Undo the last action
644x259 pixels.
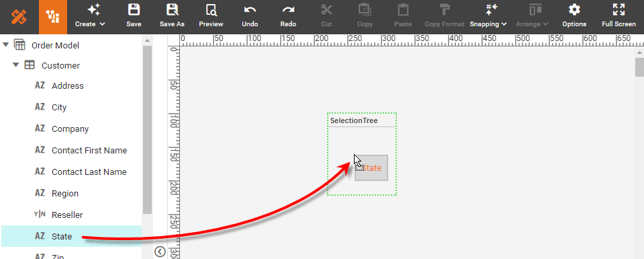[x=250, y=16]
